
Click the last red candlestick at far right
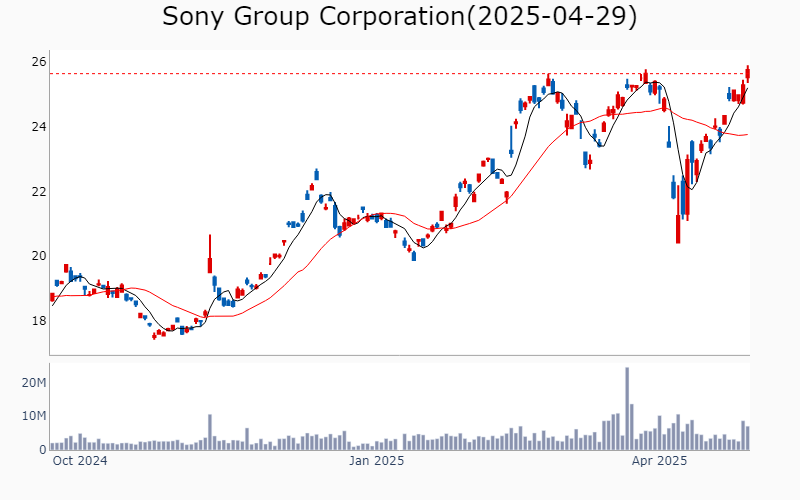(x=748, y=73)
